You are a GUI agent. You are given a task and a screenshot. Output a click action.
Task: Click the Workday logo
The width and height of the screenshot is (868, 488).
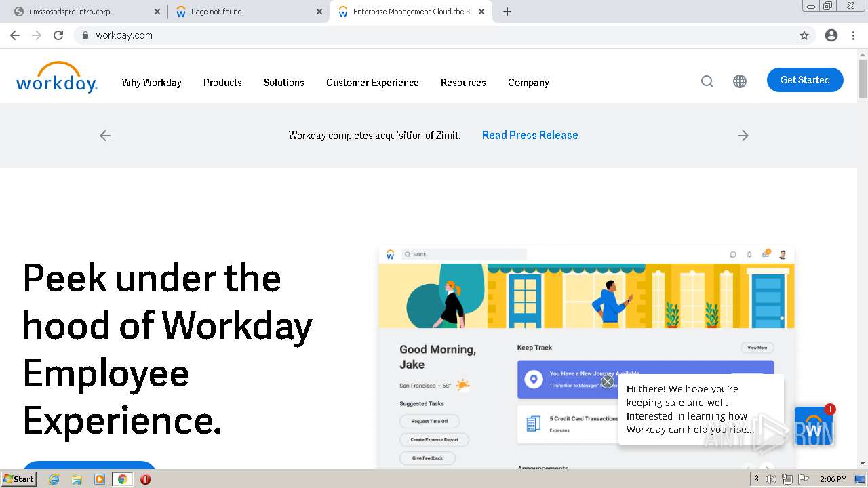coord(57,77)
